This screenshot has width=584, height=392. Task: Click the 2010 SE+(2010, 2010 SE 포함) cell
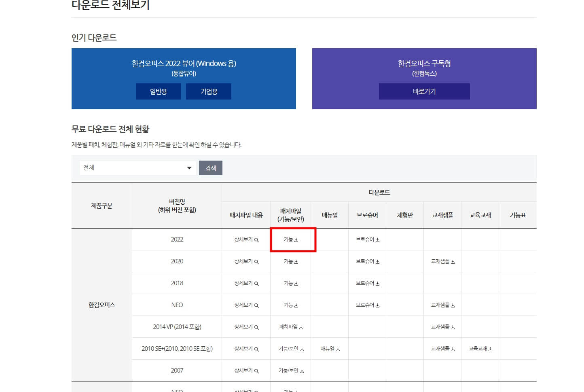(177, 349)
